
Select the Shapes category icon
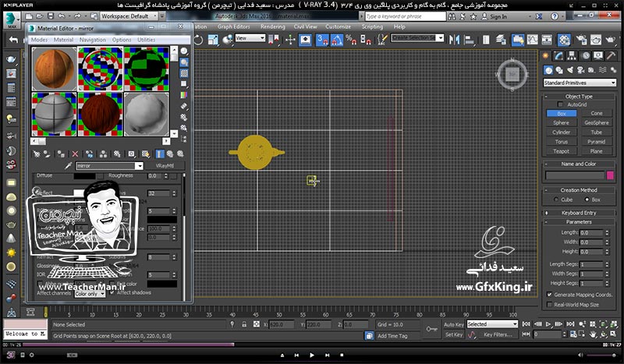(559, 70)
